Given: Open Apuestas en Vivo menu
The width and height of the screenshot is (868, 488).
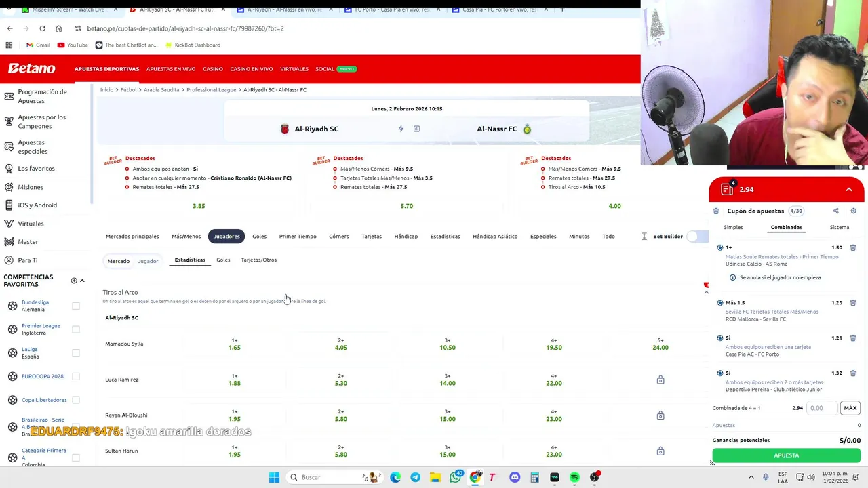Looking at the screenshot, I should (171, 69).
